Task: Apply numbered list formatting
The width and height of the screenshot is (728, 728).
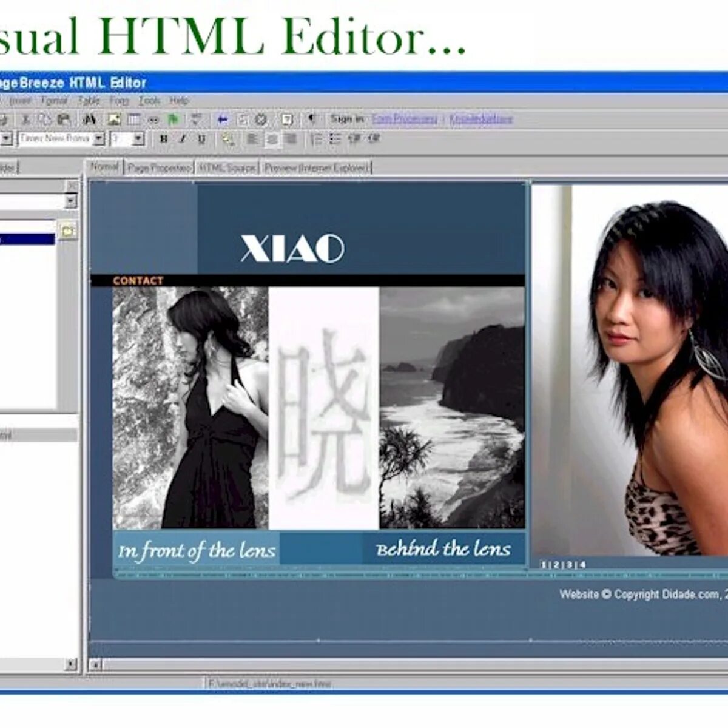Action: 316,139
